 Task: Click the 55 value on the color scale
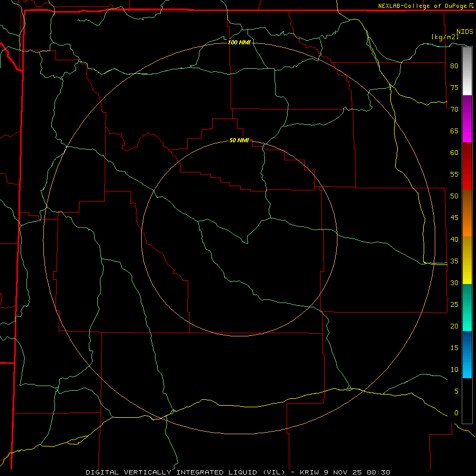[454, 175]
